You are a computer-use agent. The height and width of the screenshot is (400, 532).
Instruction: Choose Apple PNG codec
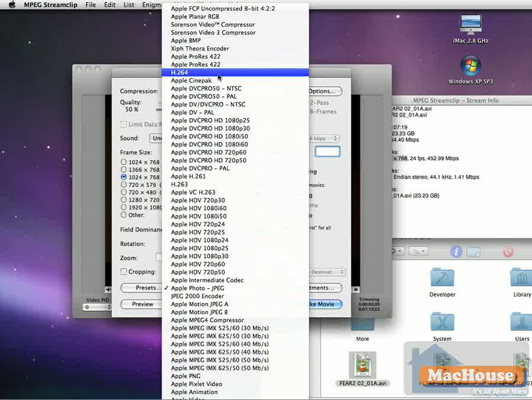tap(235, 376)
